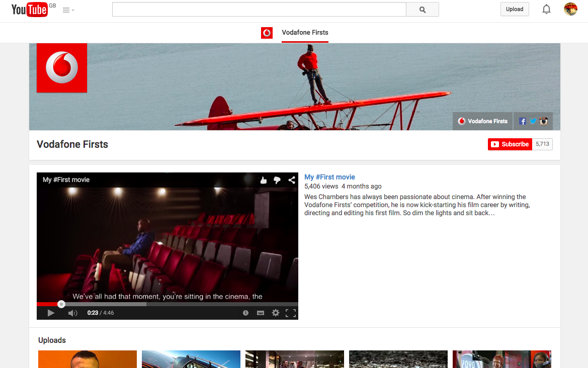
Task: Open the channel's Twitter icon
Action: click(533, 121)
